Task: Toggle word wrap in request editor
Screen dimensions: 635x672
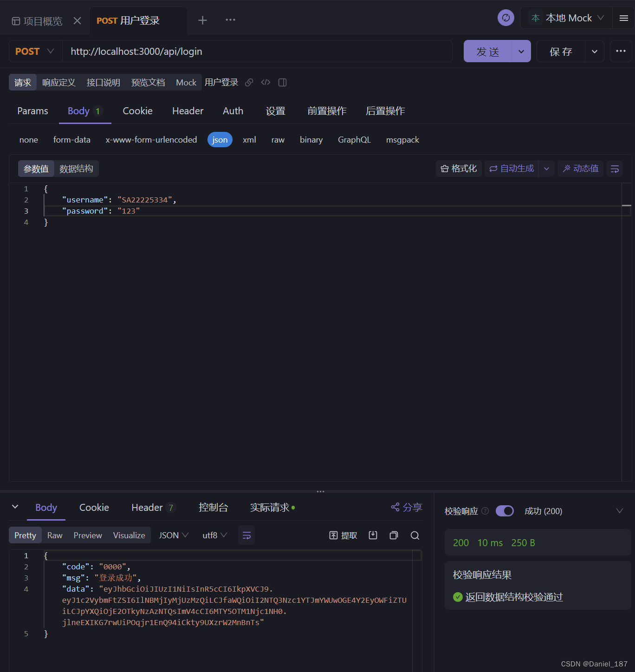Action: click(615, 169)
